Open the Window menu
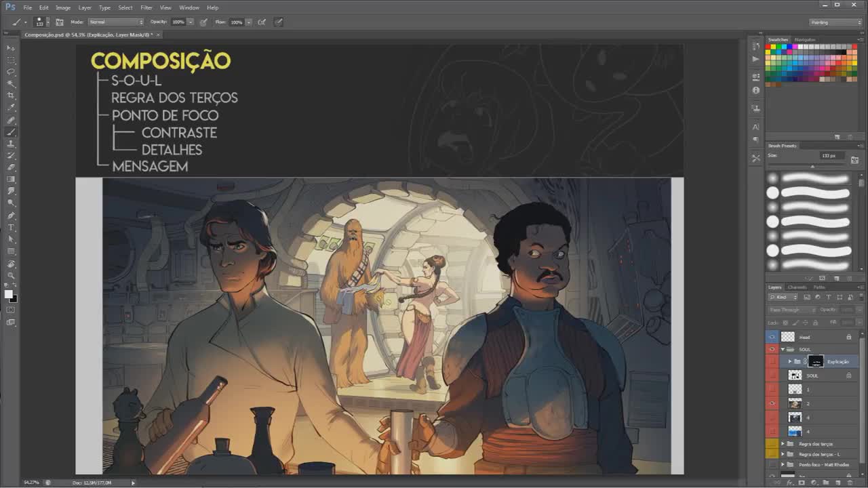 click(x=189, y=7)
